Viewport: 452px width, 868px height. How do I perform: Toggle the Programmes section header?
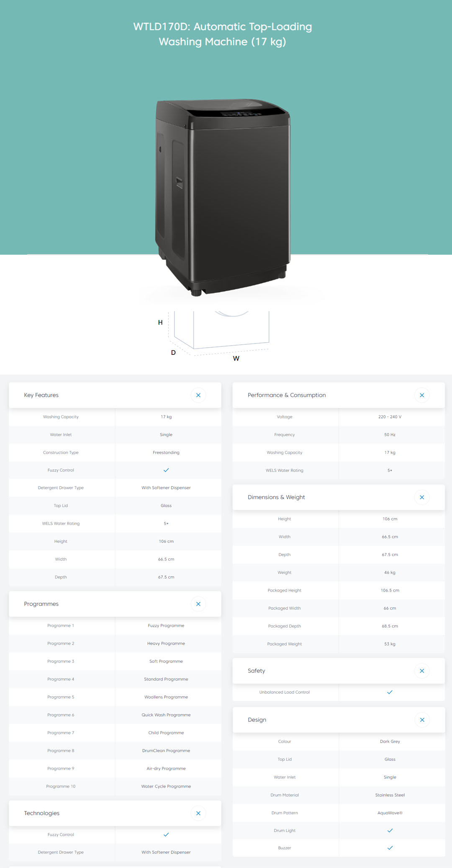click(x=41, y=604)
